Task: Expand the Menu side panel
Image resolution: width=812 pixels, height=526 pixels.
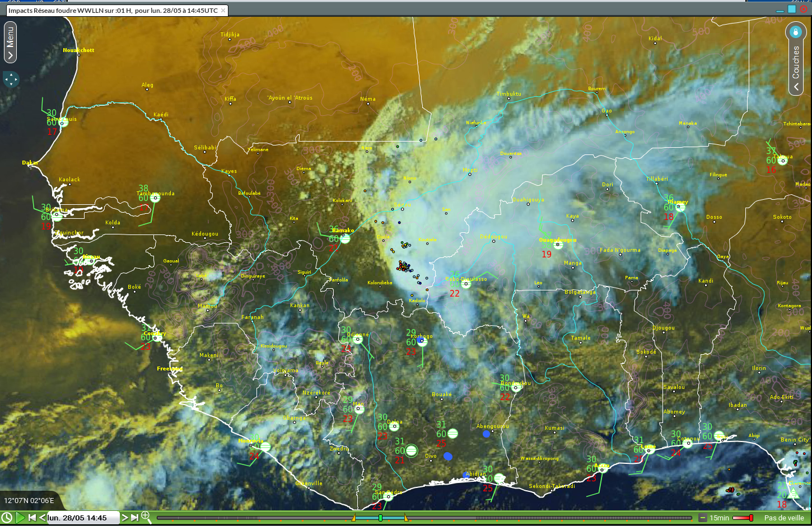Action: tap(10, 42)
